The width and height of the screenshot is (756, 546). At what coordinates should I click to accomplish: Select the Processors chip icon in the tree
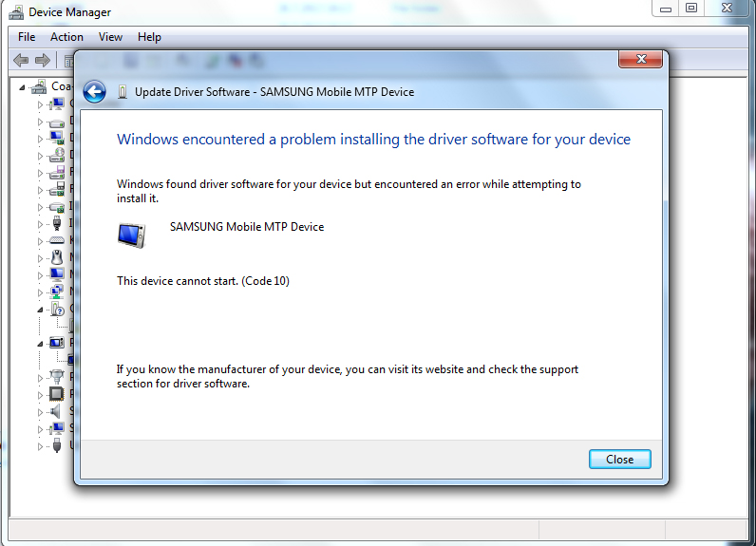(57, 394)
